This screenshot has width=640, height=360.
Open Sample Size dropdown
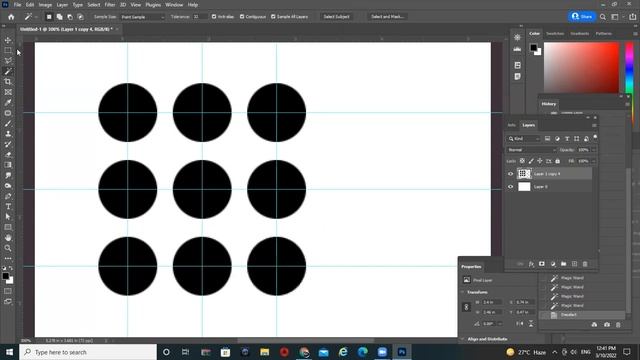142,17
